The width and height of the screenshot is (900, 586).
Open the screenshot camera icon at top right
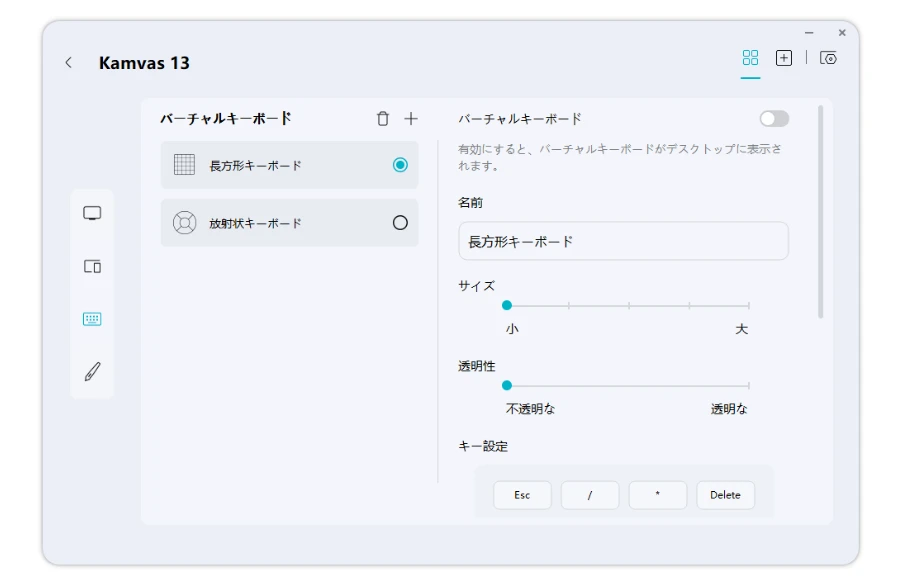tap(828, 58)
